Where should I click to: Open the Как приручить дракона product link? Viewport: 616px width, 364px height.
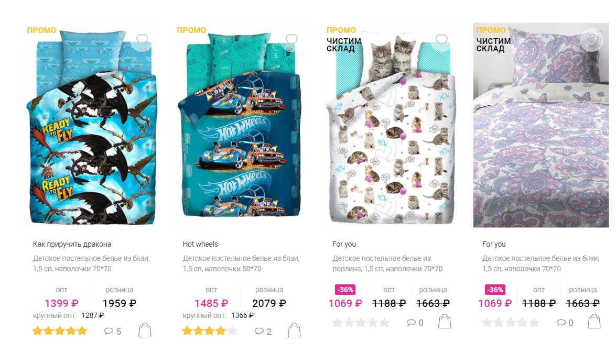pyautogui.click(x=72, y=244)
